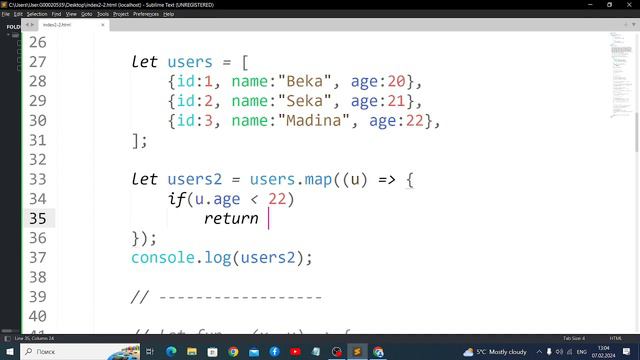Click the vertical scrollbar thumb
Viewport: 640px width, 360px height.
click(637, 132)
